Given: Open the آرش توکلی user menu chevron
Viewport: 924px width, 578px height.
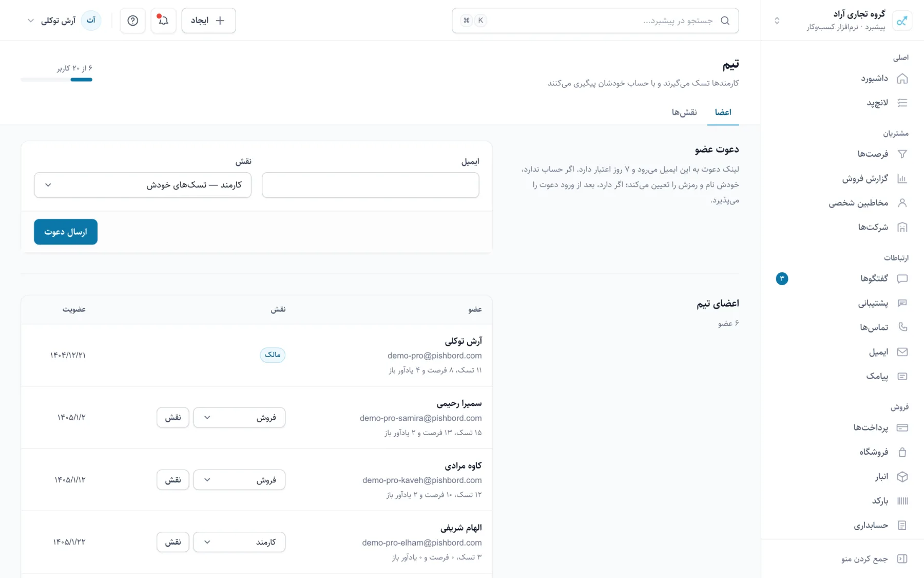Looking at the screenshot, I should (x=31, y=21).
